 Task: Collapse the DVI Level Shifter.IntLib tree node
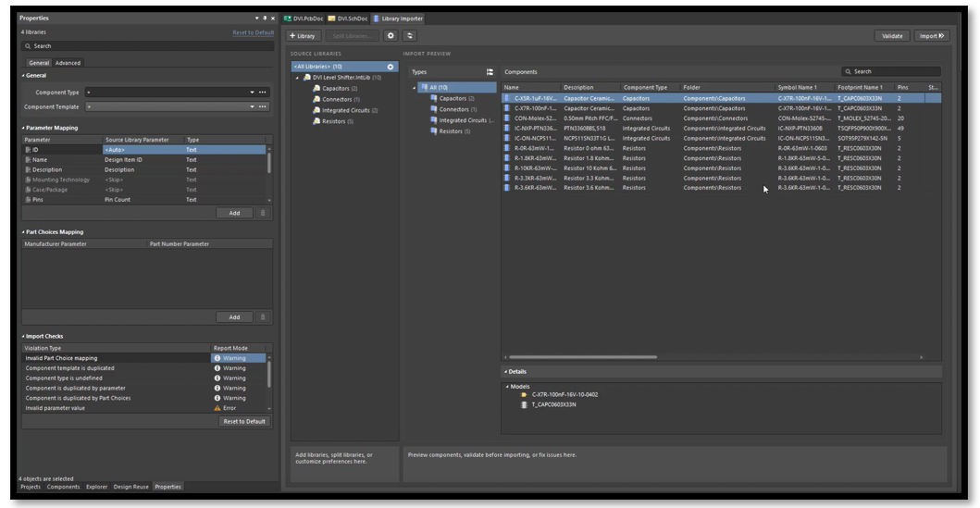[298, 78]
